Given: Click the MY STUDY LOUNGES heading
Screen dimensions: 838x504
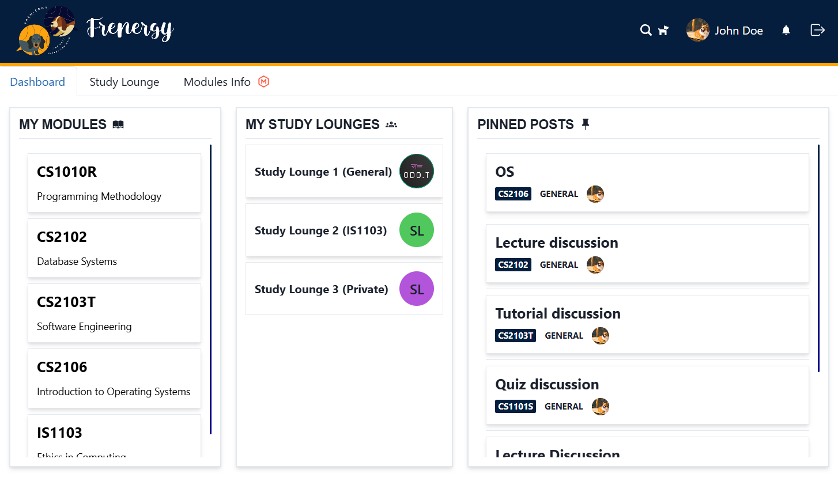Looking at the screenshot, I should 312,124.
